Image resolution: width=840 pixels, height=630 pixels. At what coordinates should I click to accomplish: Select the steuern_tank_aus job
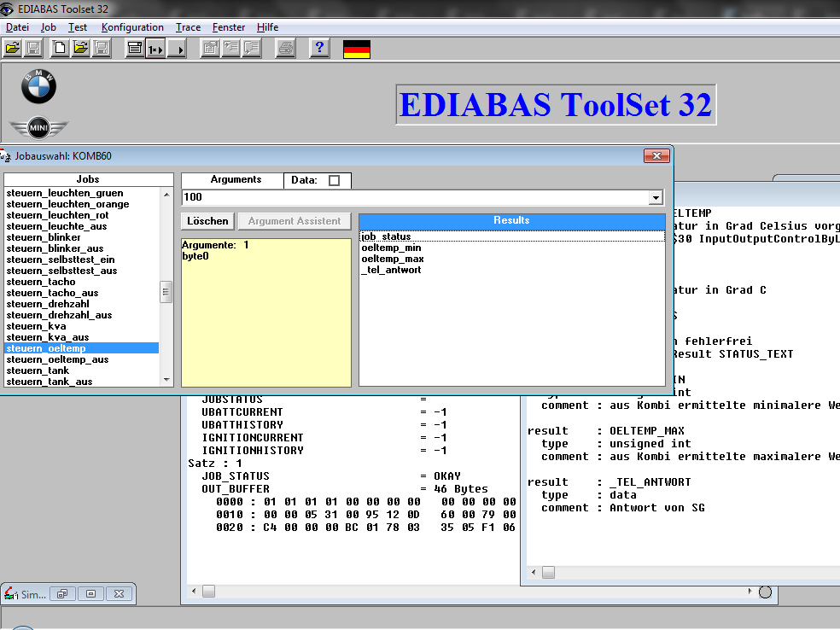[81, 382]
